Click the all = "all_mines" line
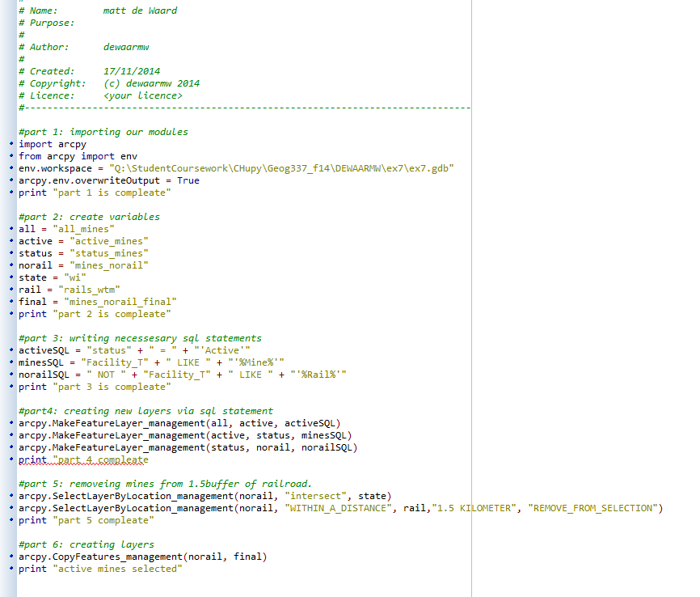 (x=66, y=229)
